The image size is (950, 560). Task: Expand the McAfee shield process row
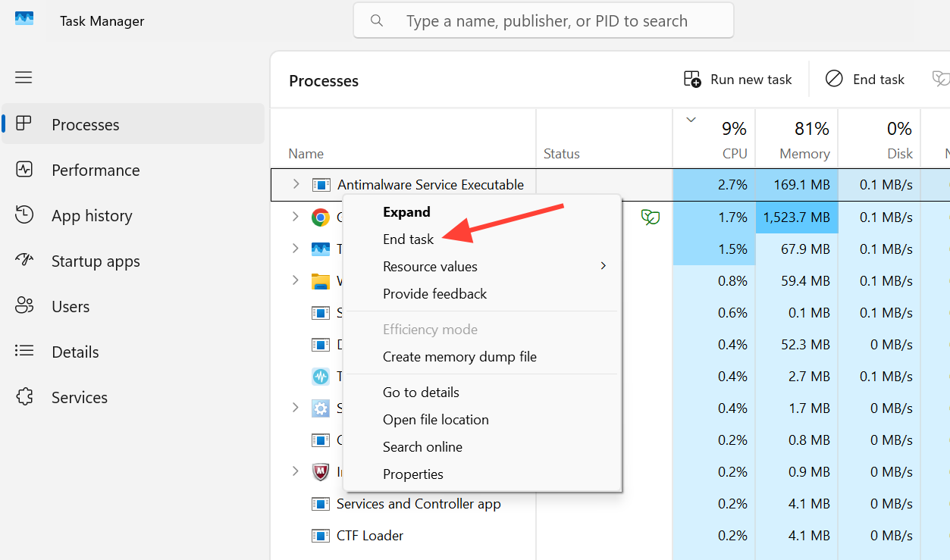point(296,471)
